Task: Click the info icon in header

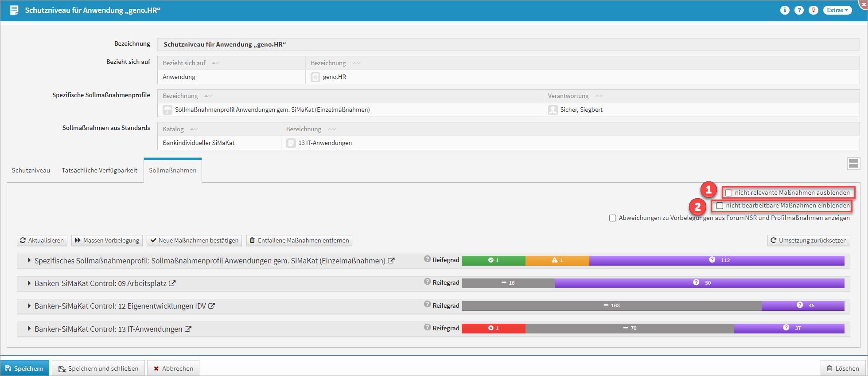Action: pyautogui.click(x=785, y=10)
